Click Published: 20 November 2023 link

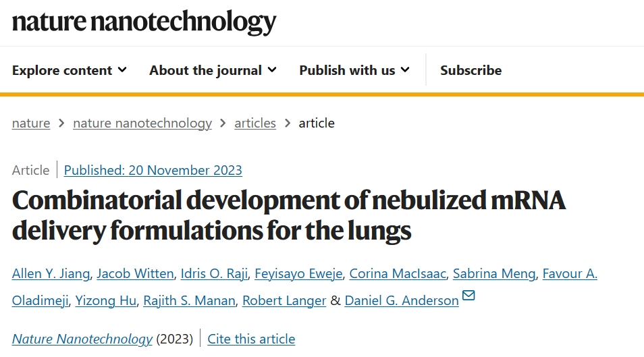[x=153, y=170]
